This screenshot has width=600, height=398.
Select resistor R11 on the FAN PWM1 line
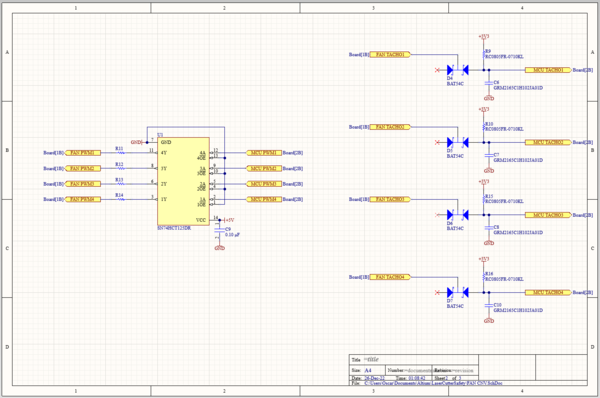[x=121, y=152]
